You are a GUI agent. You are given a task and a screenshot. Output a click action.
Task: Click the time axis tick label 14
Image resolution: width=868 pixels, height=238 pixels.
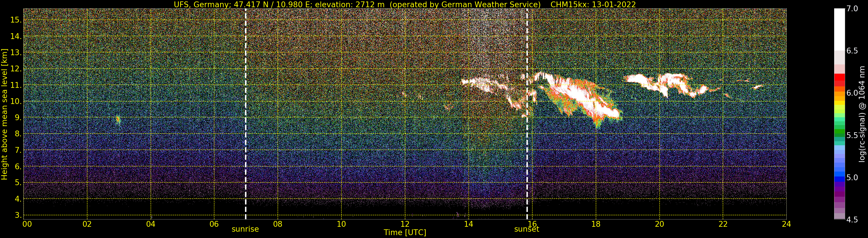(x=469, y=224)
